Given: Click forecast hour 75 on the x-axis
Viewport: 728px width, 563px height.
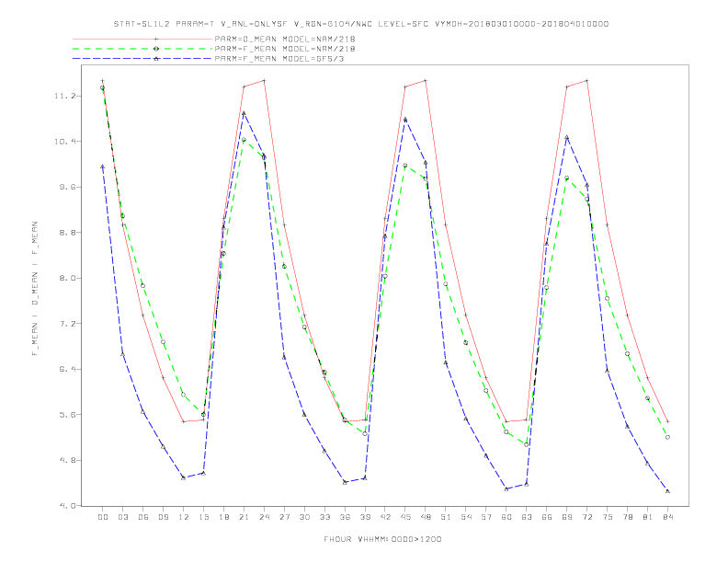Looking at the screenshot, I should coord(608,517).
